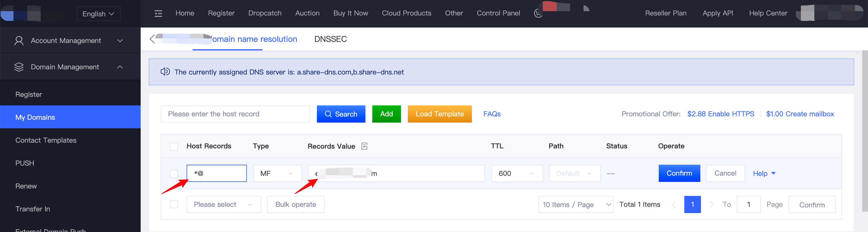
Task: Click the pagination Confirm button
Action: coord(812,205)
